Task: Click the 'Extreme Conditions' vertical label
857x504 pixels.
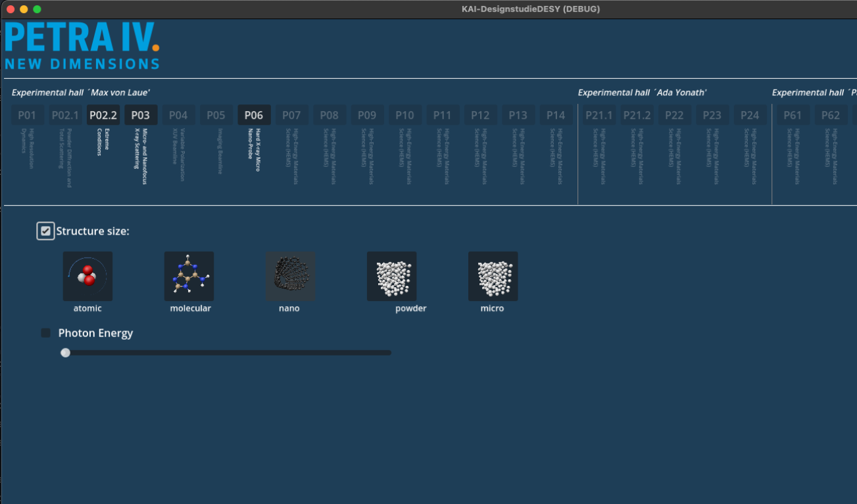Action: pos(103,142)
